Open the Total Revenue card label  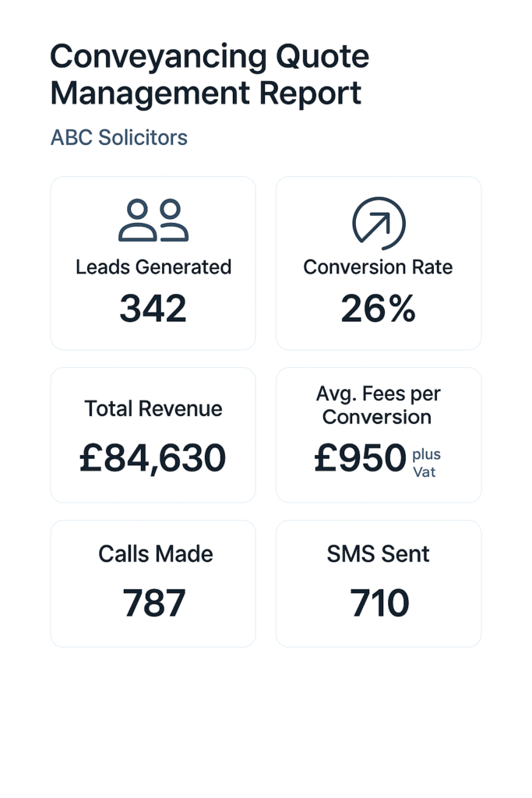pos(153,408)
